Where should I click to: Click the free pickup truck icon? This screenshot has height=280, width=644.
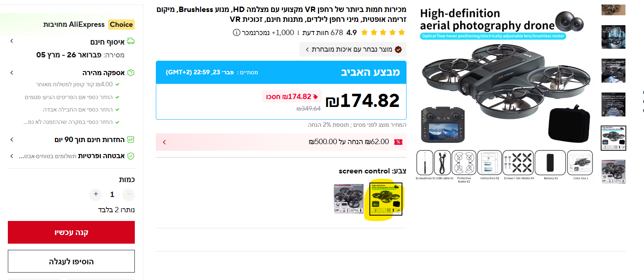[x=131, y=41]
